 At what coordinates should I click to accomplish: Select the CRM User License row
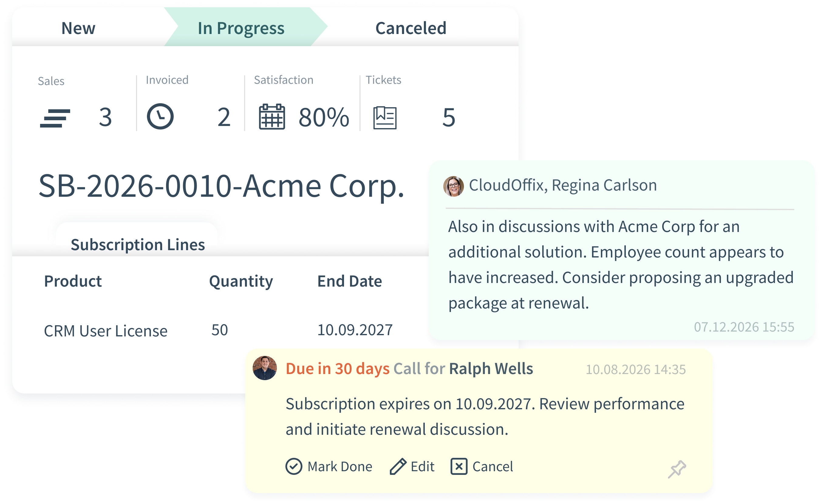tap(106, 331)
